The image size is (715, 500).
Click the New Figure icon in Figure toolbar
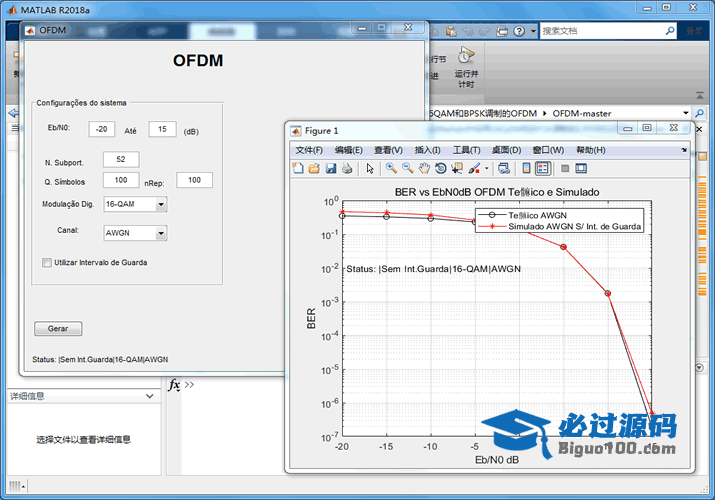pos(298,168)
